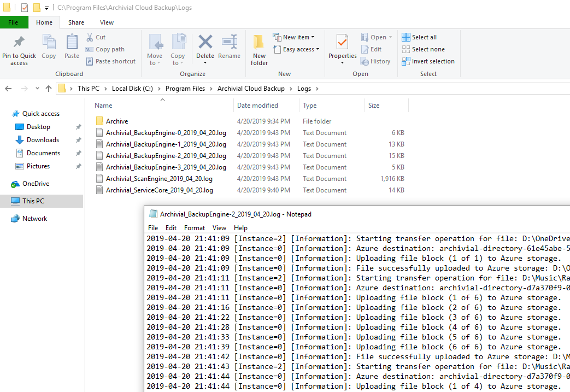
Task: Go up one folder level arrow
Action: click(x=49, y=89)
